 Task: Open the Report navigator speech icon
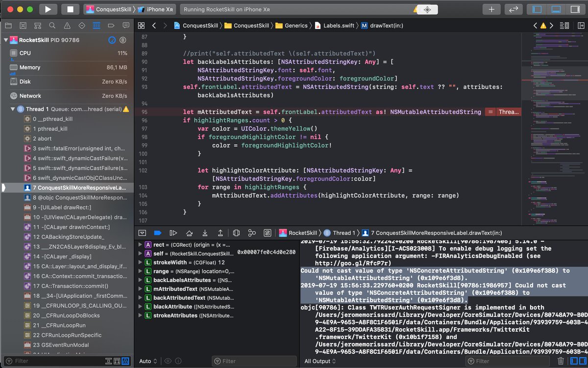pos(126,25)
